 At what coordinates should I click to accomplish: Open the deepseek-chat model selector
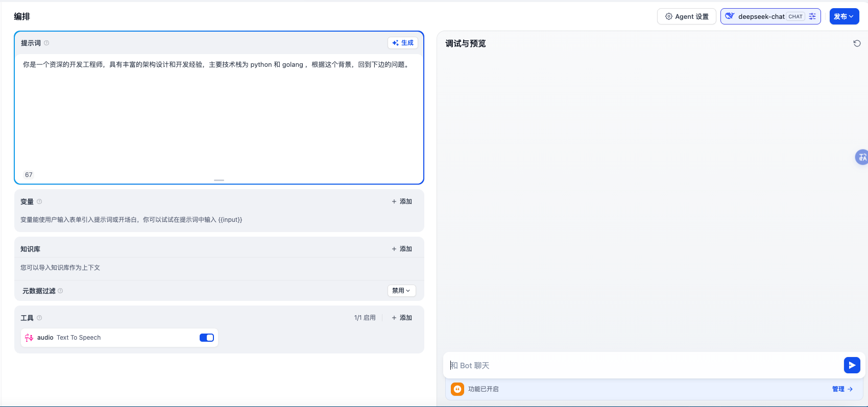[761, 16]
